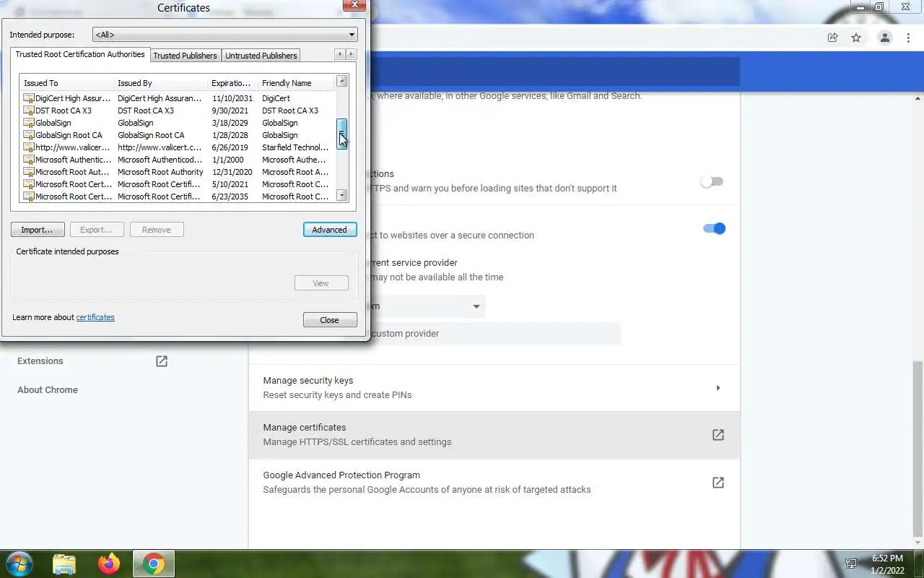The width and height of the screenshot is (924, 578).
Task: Disable the secure DNS toggle
Action: 714,228
